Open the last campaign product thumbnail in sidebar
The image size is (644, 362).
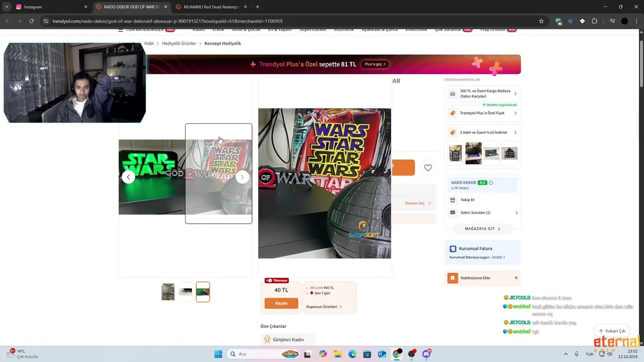click(510, 153)
